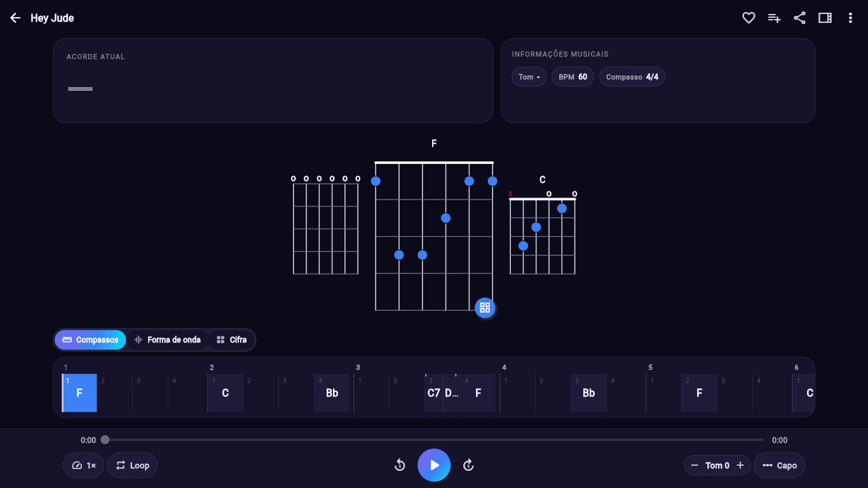
Task: Switch to the Forma de onda view
Action: [167, 340]
